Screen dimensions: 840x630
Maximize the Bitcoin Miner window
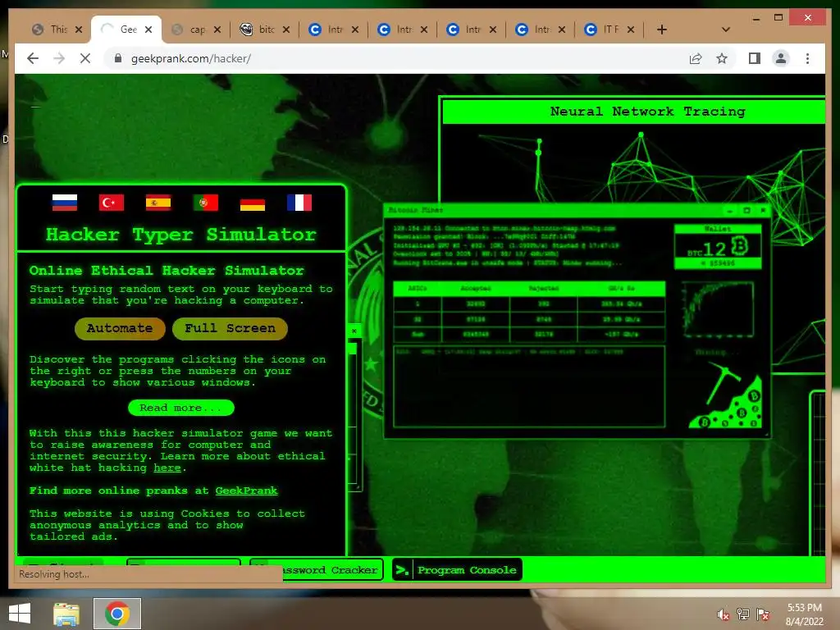tap(746, 211)
